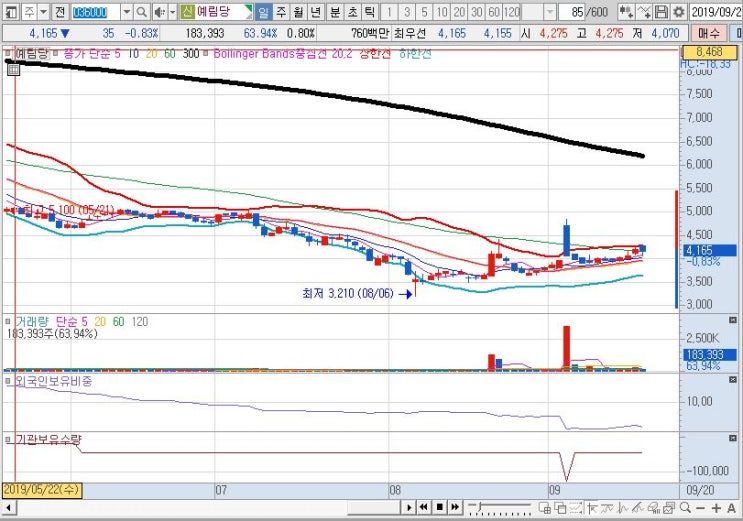Image resolution: width=743 pixels, height=521 pixels.
Task: Click the add chart pane icon
Action: point(545,508)
